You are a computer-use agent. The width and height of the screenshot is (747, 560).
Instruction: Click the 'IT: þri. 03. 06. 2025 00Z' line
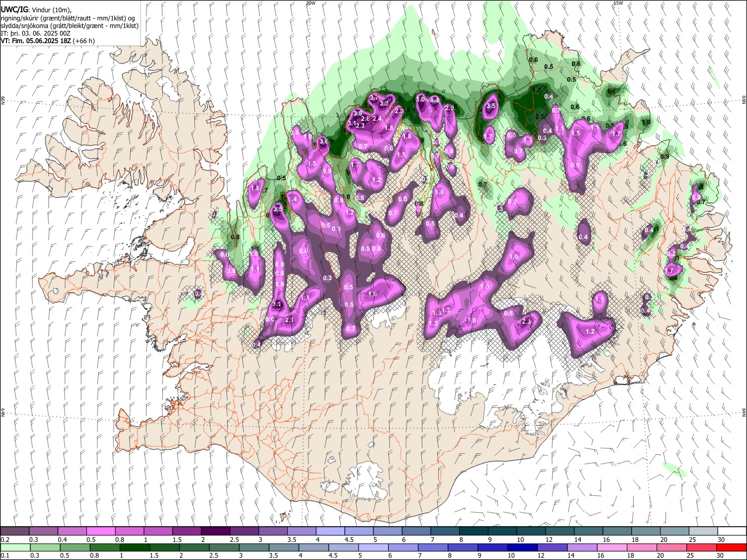point(36,33)
